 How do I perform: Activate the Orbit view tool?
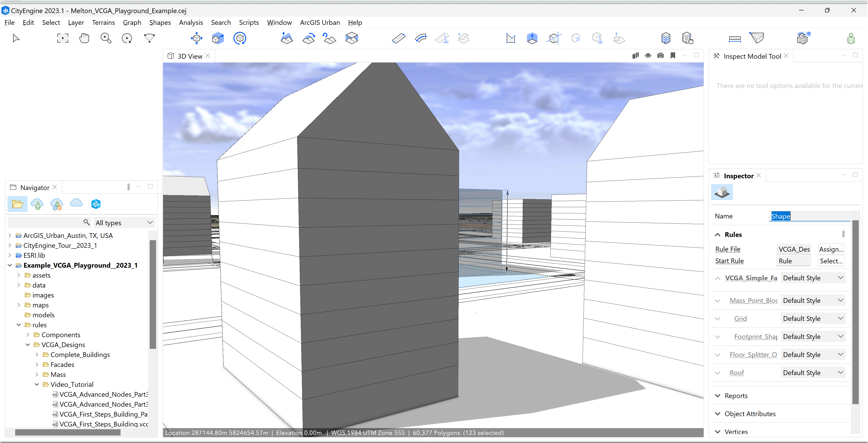tap(127, 38)
